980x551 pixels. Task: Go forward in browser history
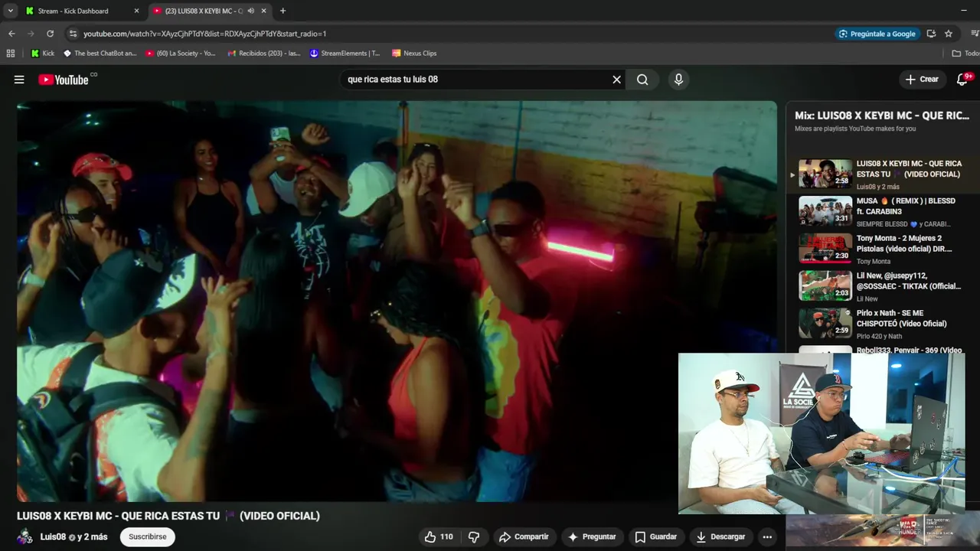[31, 34]
